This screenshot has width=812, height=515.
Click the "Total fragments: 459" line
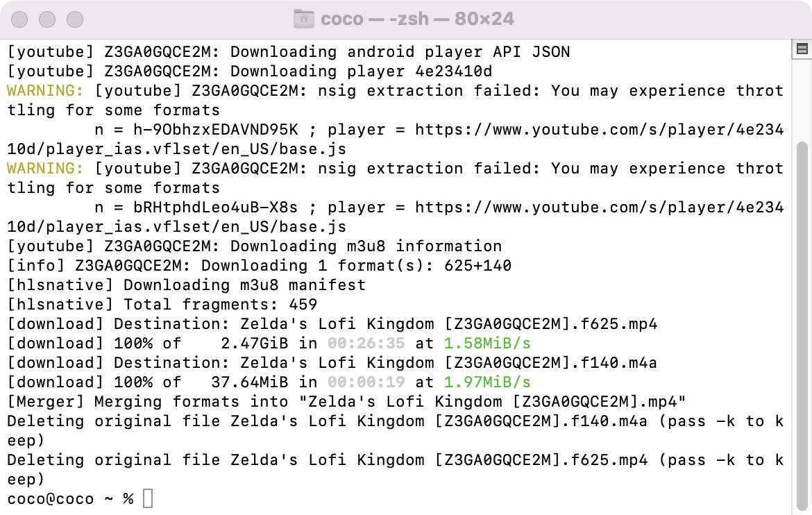click(220, 305)
